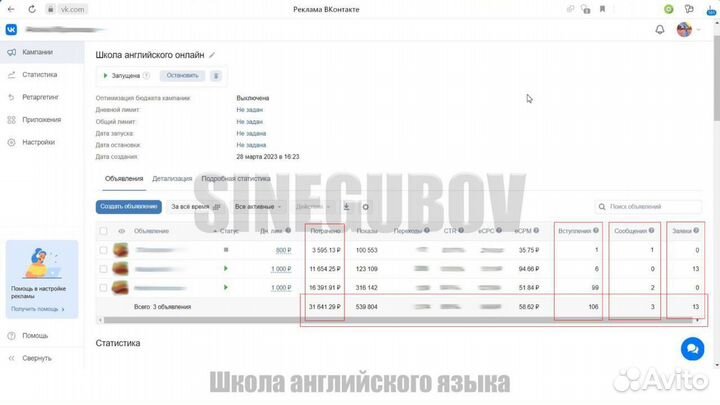The height and width of the screenshot is (405, 720).
Task: Bookmark the page with the bookmark icon
Action: (x=602, y=9)
